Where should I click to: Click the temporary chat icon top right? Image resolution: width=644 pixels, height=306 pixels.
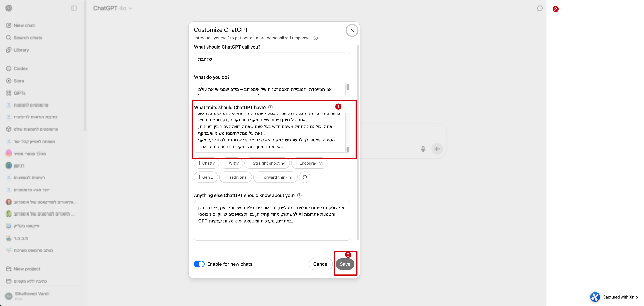(540, 8)
